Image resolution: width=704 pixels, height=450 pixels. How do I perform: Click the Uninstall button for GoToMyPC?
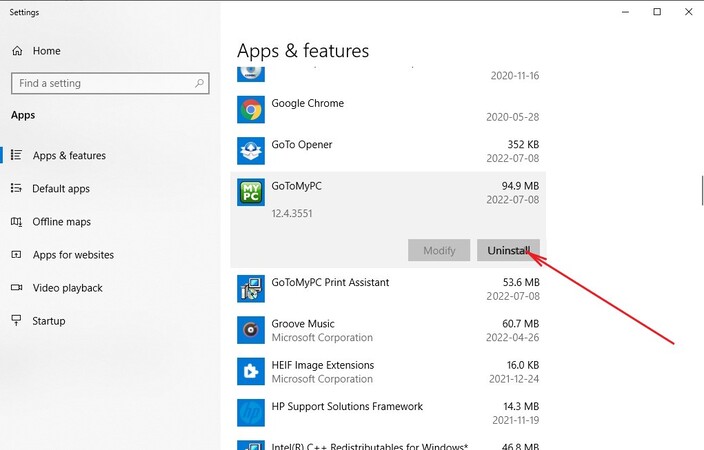pos(508,250)
